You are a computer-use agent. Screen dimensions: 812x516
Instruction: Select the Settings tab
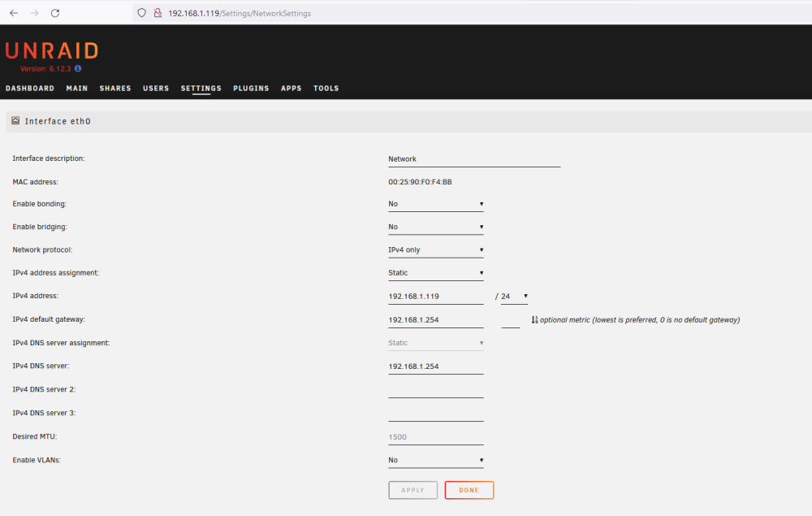click(201, 89)
